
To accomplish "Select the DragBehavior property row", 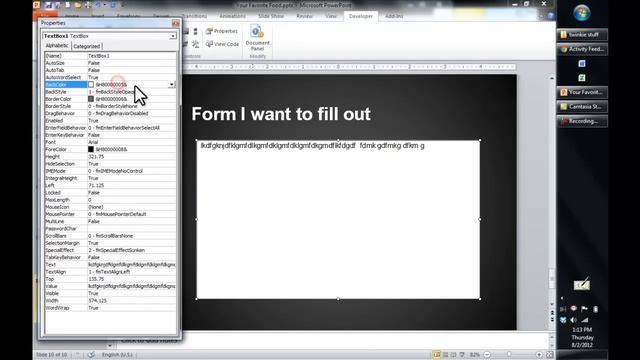I will click(110, 113).
